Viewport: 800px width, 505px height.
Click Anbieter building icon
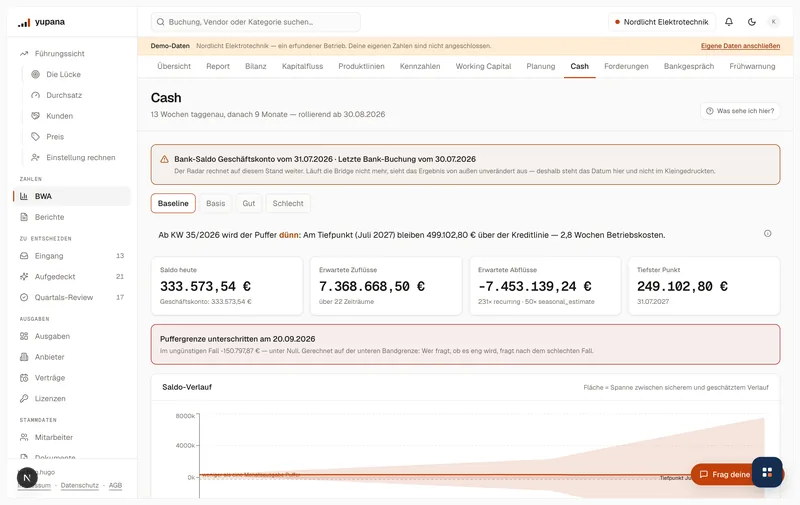click(x=23, y=357)
